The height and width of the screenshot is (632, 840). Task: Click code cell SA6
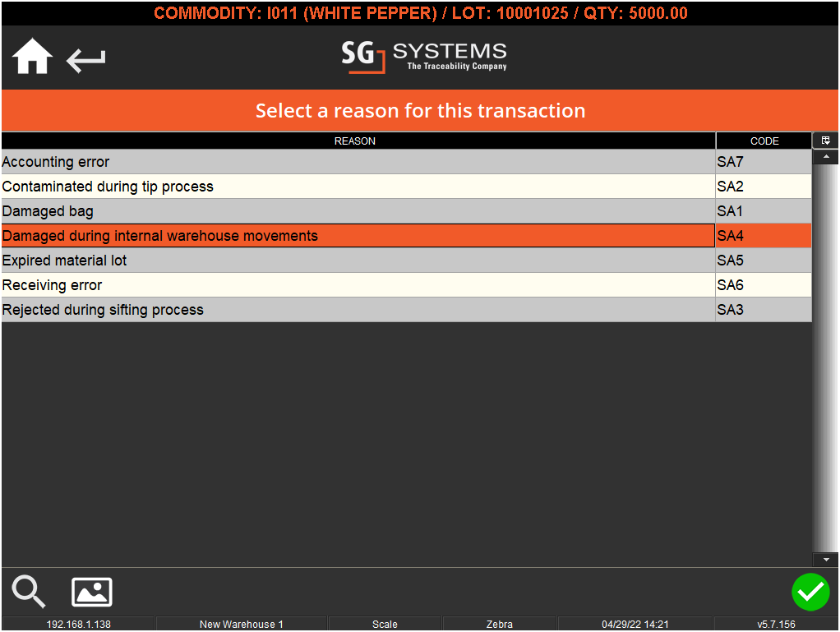pos(764,285)
